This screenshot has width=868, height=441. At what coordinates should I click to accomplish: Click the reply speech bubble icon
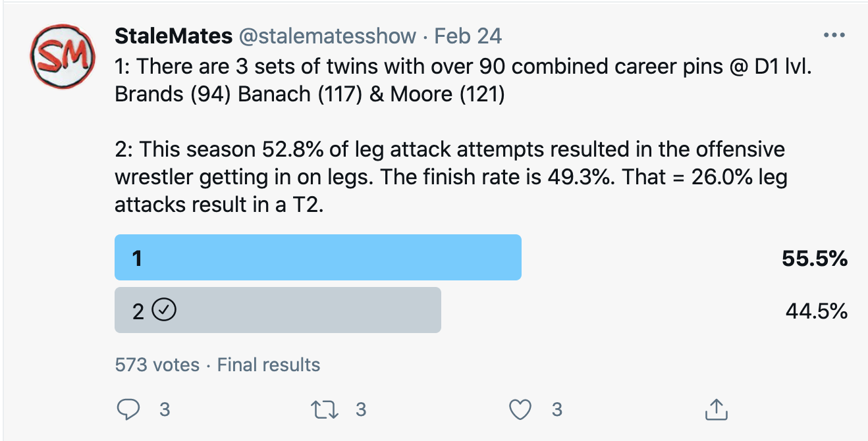[x=128, y=409]
